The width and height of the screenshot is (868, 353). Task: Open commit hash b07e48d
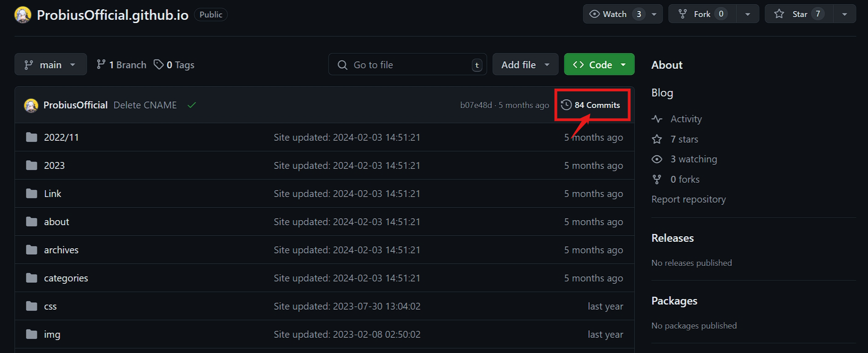[x=476, y=105]
